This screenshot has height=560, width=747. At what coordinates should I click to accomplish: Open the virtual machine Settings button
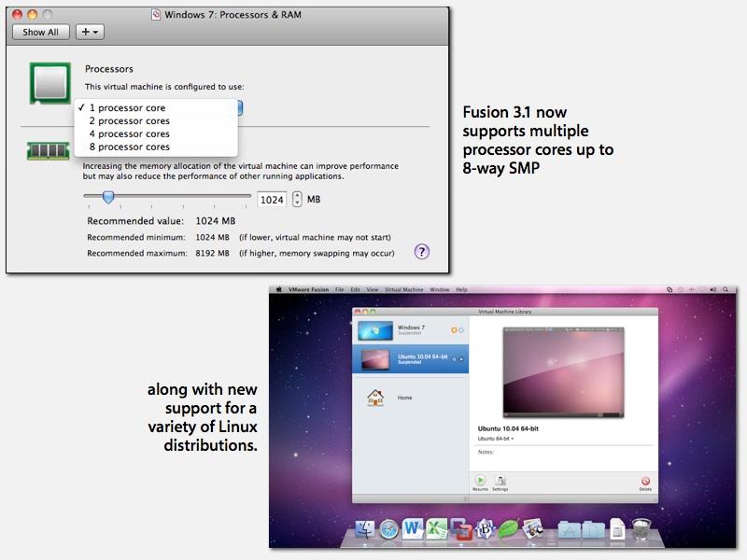pyautogui.click(x=500, y=483)
